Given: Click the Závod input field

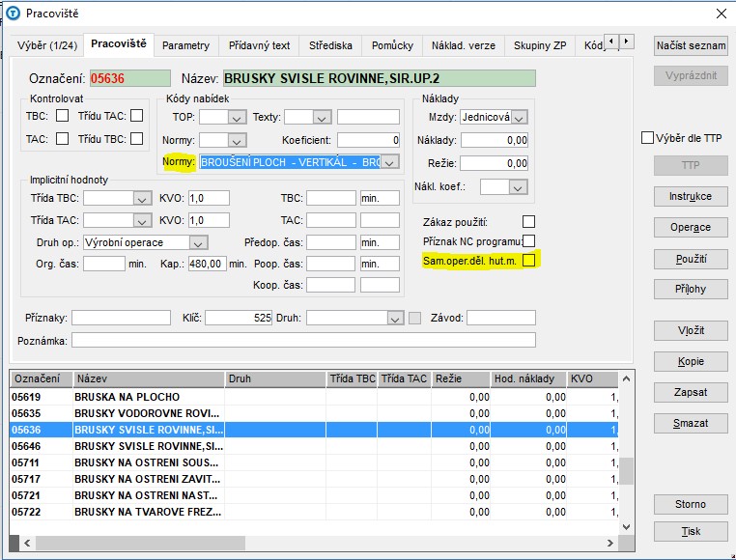Looking at the screenshot, I should click(501, 318).
